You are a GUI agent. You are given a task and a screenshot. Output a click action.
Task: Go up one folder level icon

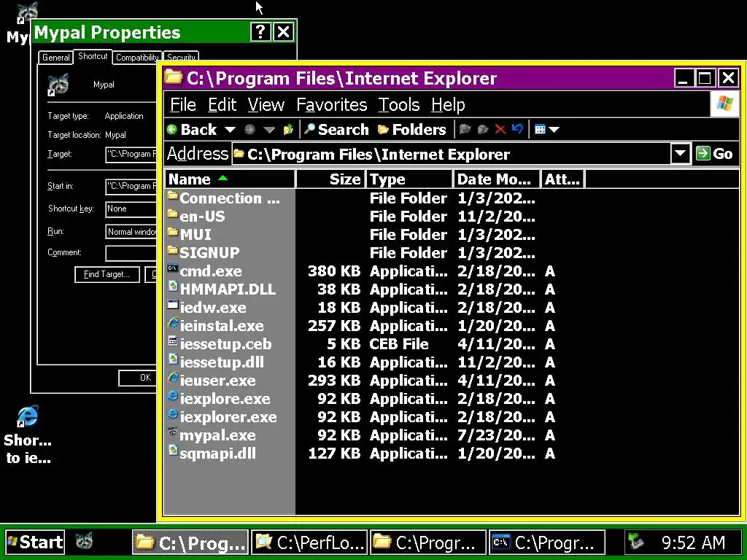pyautogui.click(x=288, y=130)
